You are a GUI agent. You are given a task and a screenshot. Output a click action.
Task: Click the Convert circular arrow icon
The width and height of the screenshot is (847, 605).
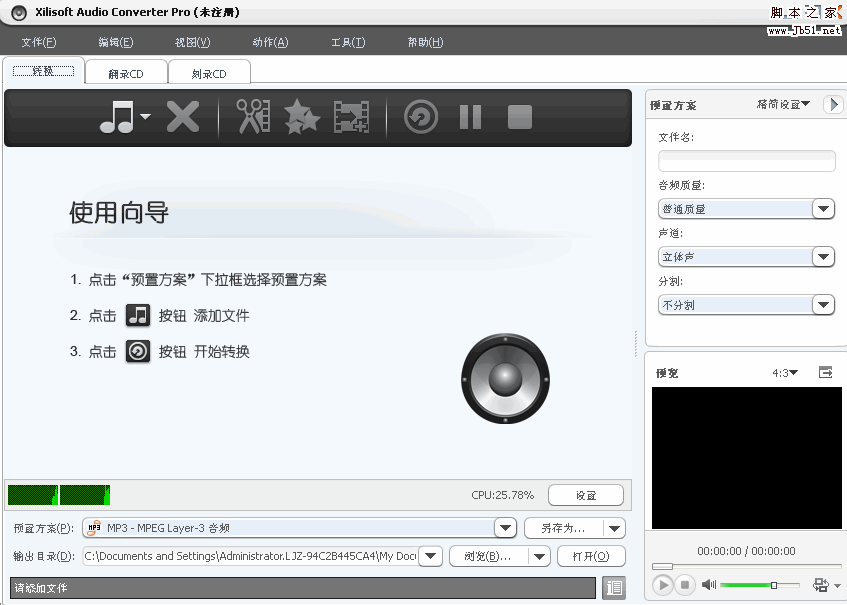pos(421,117)
